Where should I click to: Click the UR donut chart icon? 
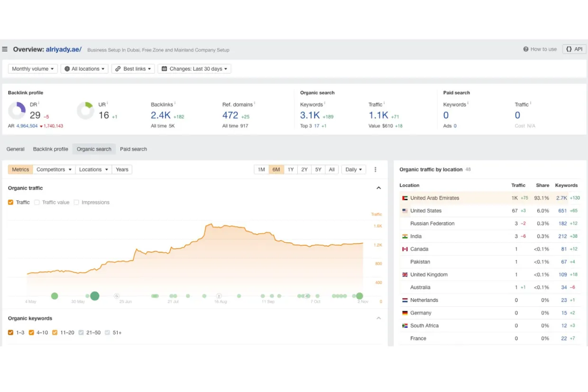click(x=85, y=110)
